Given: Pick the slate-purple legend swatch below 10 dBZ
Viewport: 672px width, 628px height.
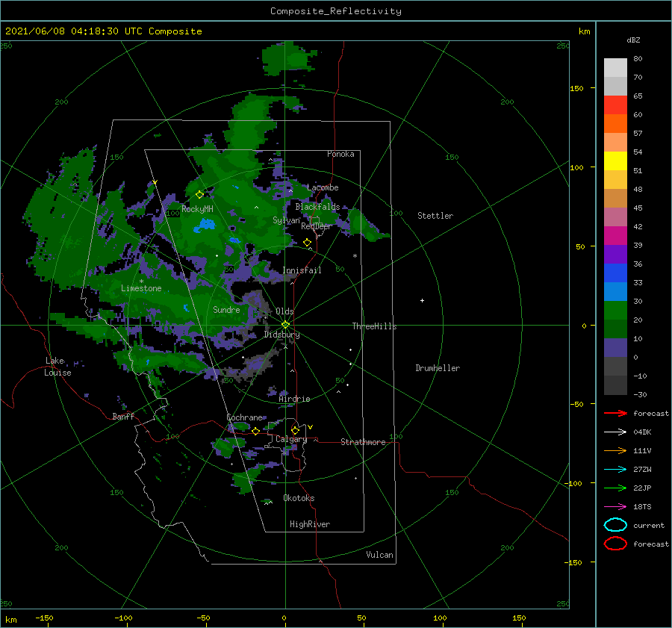Looking at the screenshot, I should click(615, 348).
